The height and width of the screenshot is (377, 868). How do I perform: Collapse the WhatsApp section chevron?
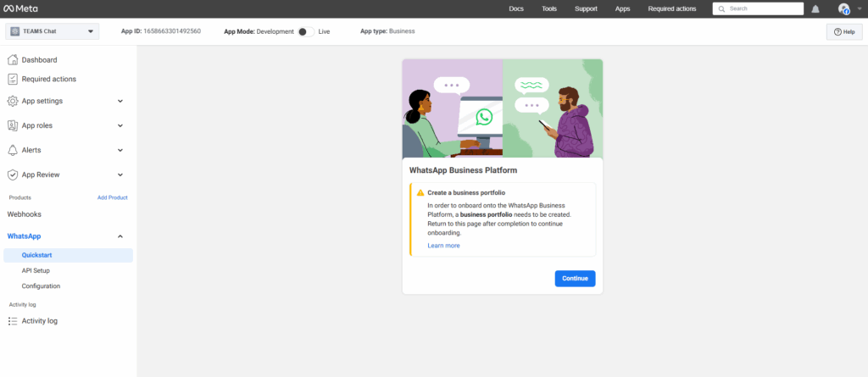point(120,236)
